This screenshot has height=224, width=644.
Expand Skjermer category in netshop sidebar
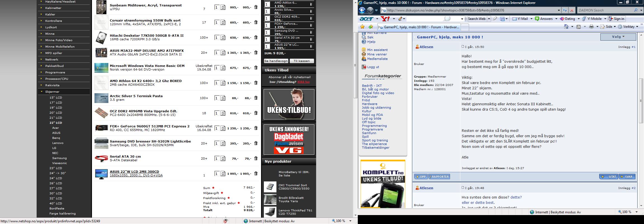click(x=52, y=92)
